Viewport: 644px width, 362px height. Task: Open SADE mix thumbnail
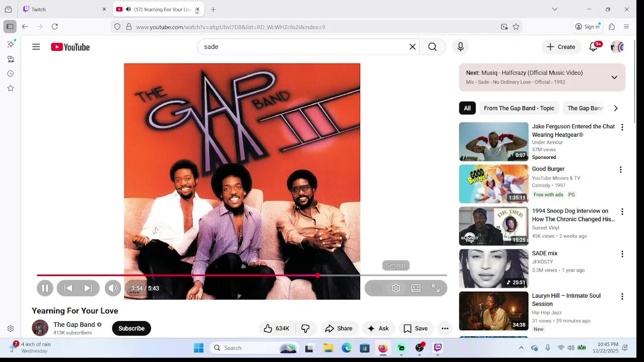(x=494, y=268)
